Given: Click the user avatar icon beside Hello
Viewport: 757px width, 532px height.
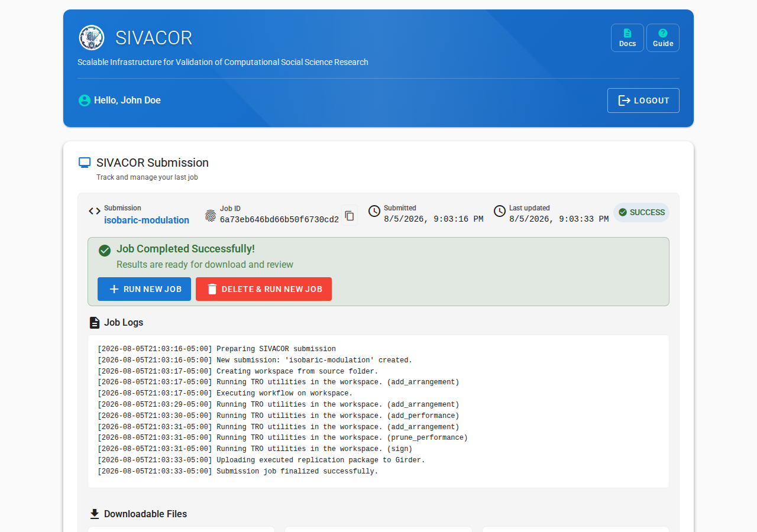Looking at the screenshot, I should point(85,100).
